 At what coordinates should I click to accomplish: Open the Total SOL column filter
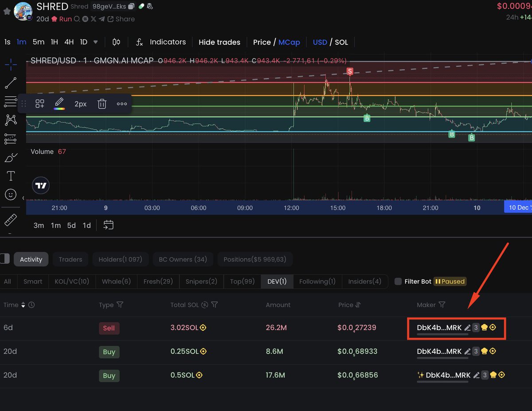[x=214, y=305]
